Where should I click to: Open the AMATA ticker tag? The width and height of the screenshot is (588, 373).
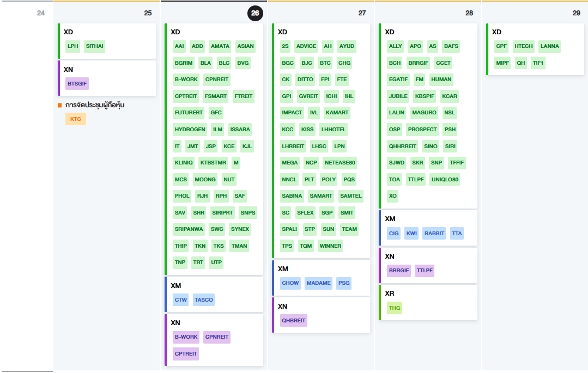pyautogui.click(x=220, y=46)
